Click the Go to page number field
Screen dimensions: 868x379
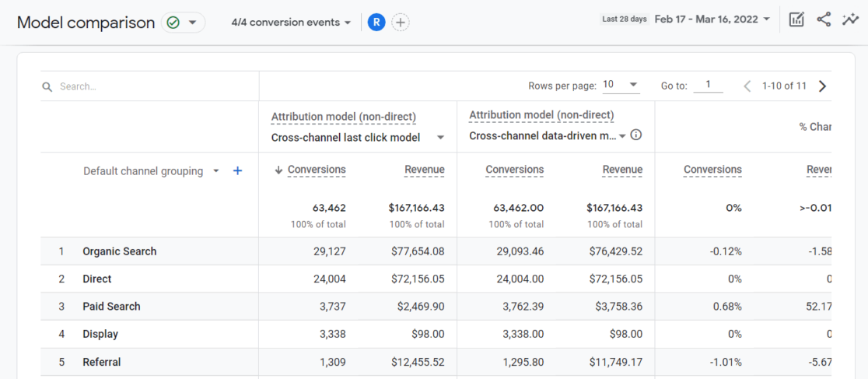(x=708, y=85)
